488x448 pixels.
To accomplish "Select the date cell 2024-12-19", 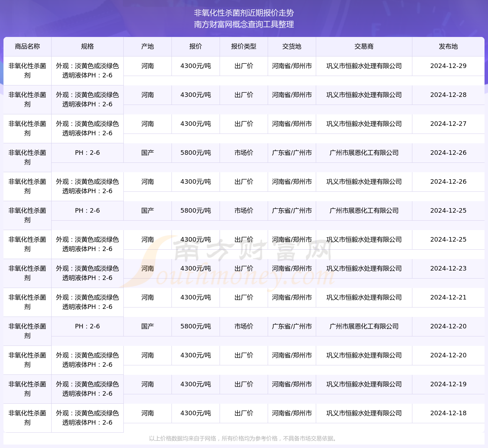I will click(448, 384).
